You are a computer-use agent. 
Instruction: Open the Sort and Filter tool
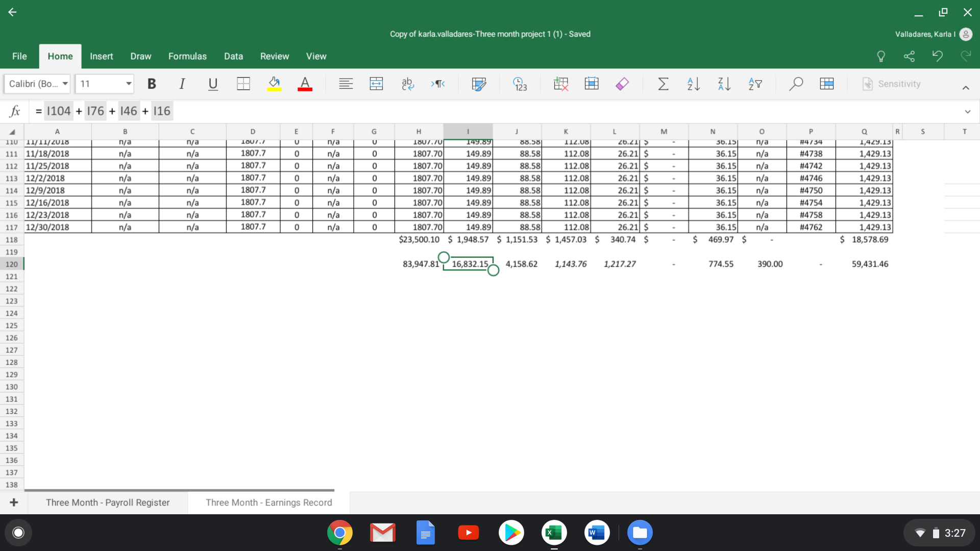click(755, 84)
